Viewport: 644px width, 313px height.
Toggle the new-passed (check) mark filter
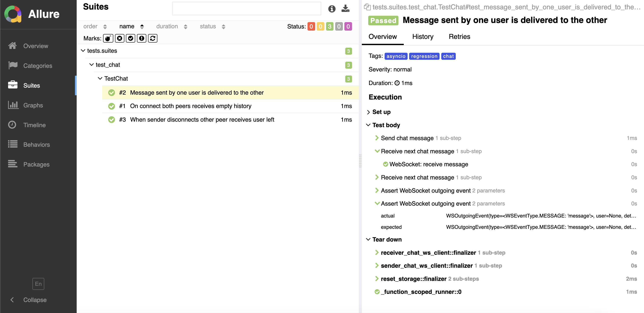131,38
